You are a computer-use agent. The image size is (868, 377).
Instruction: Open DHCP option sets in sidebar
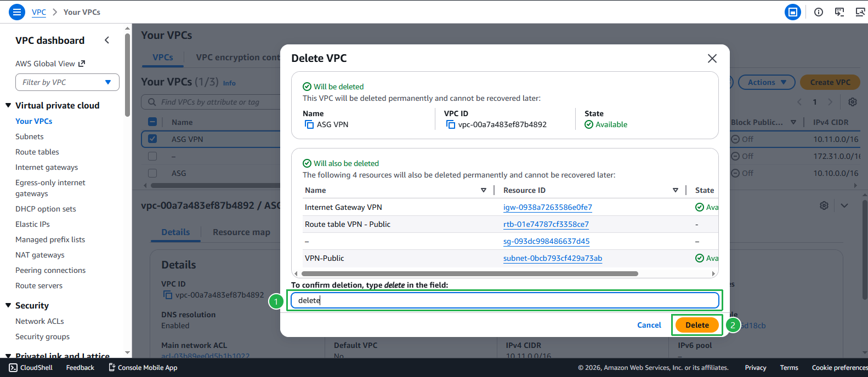[46, 209]
